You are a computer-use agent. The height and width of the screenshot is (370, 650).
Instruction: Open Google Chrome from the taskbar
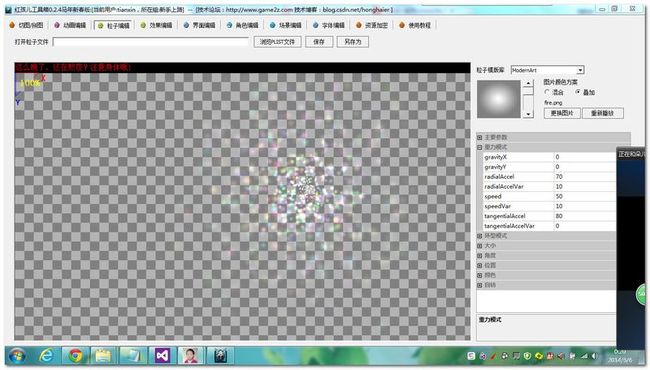click(x=75, y=355)
